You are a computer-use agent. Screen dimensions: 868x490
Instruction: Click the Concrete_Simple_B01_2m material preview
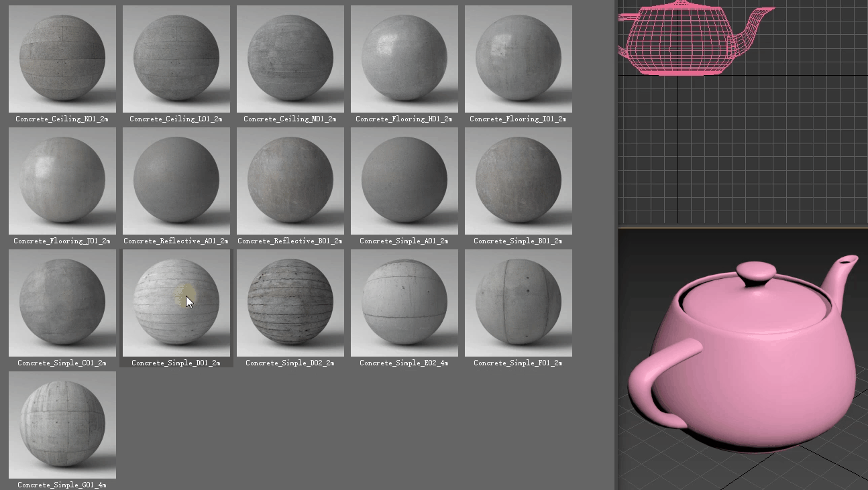519,181
